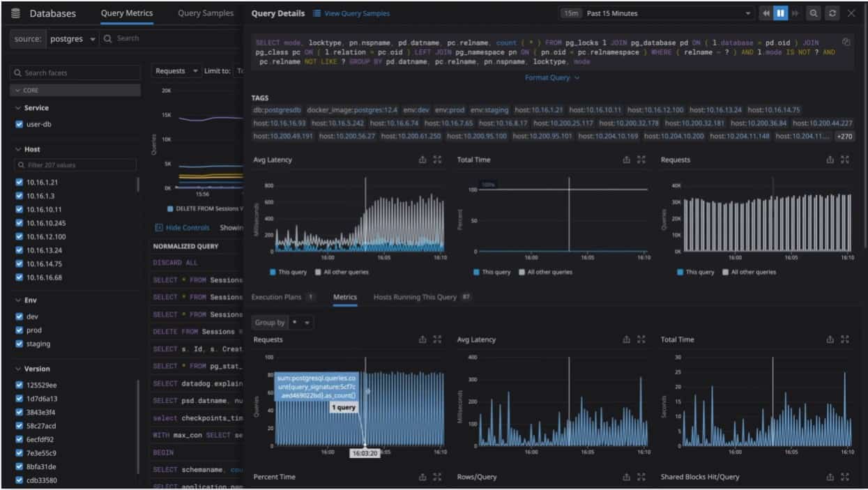Click the list icon beside View Query Samples

click(x=317, y=13)
